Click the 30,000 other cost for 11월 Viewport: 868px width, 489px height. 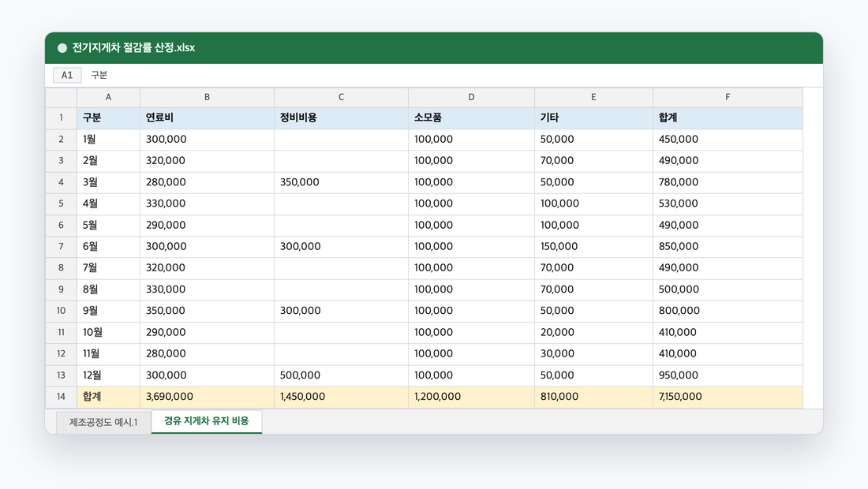[x=593, y=354]
